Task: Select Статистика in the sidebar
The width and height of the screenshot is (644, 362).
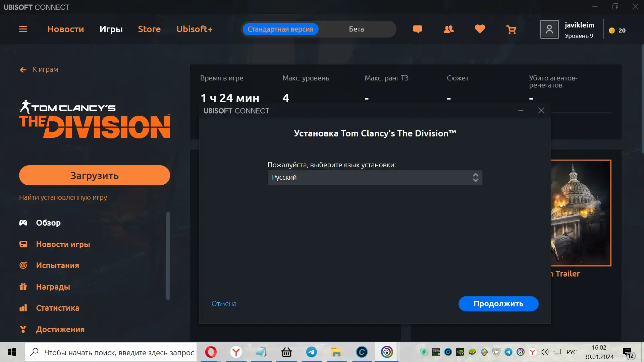Action: click(x=57, y=308)
